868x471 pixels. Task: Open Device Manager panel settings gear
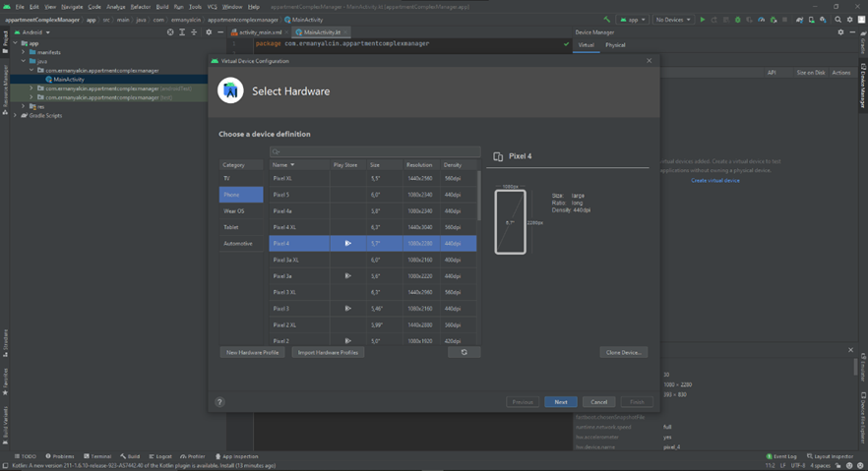click(x=840, y=32)
